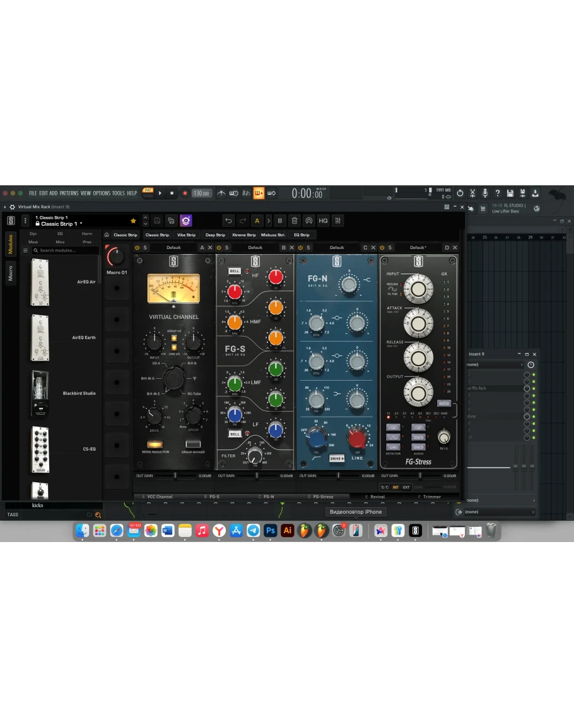The height and width of the screenshot is (728, 574).
Task: Click the microphone recording icon in toolbar
Action: pos(484,194)
